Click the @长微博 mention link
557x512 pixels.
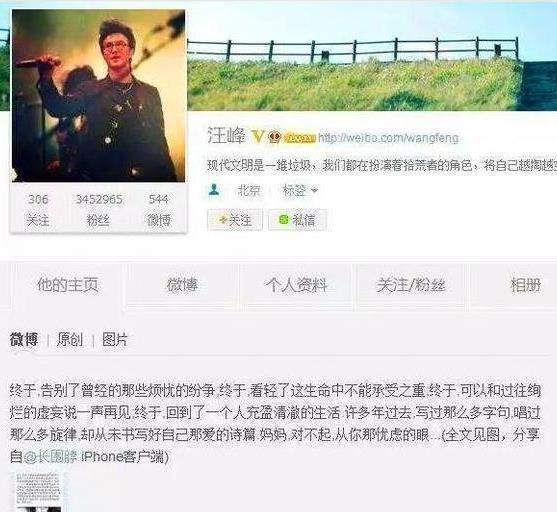50,457
